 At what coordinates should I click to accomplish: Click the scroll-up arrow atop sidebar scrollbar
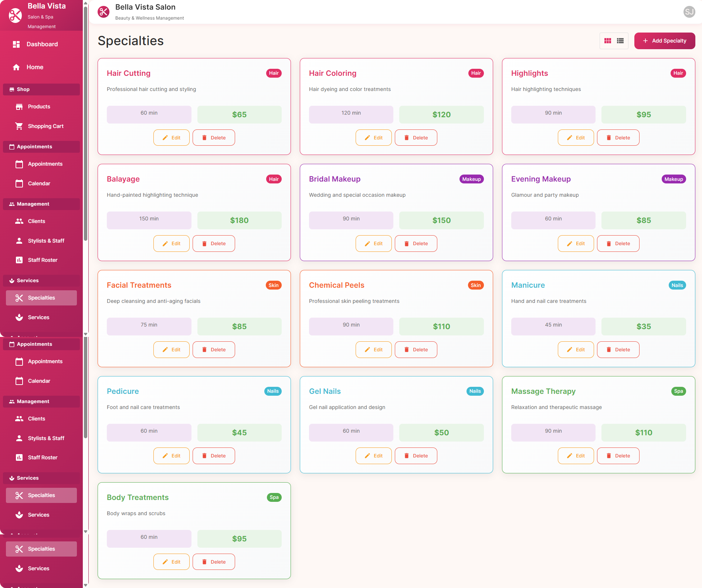pyautogui.click(x=86, y=3)
